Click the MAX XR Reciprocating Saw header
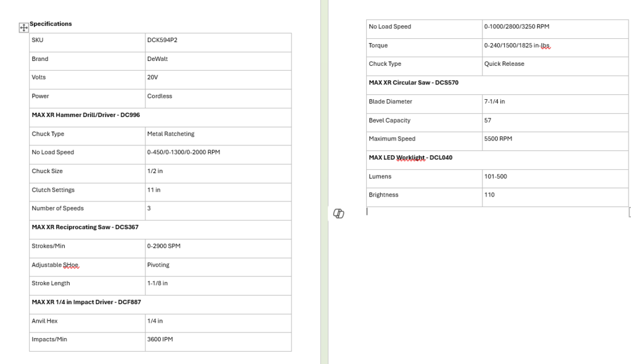 85,227
